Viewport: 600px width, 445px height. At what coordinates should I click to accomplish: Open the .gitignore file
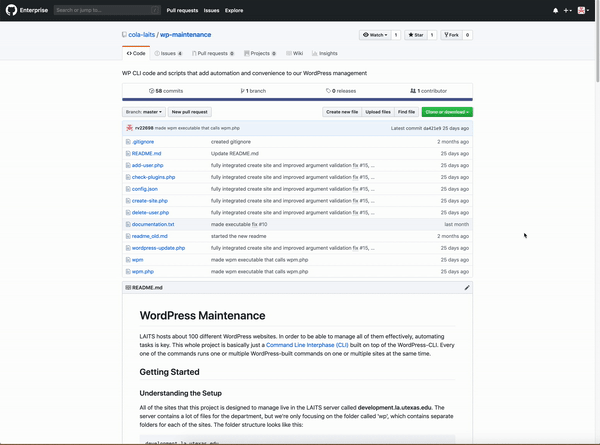pyautogui.click(x=143, y=142)
